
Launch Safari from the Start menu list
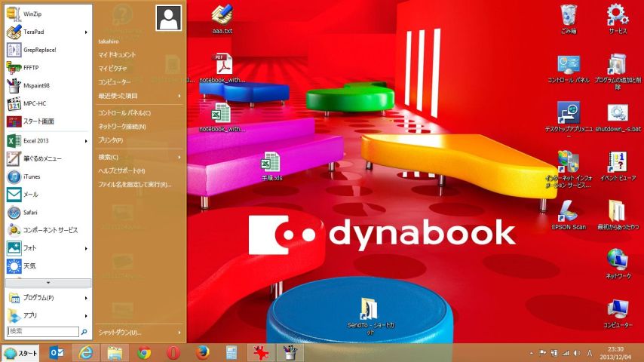click(30, 212)
